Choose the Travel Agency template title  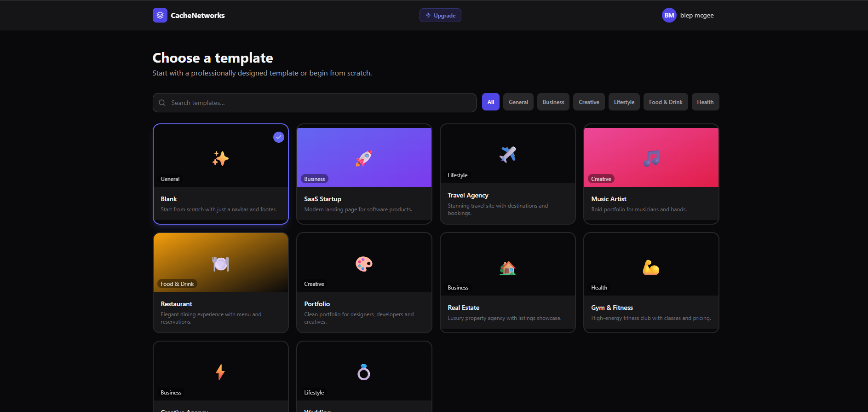(x=468, y=195)
